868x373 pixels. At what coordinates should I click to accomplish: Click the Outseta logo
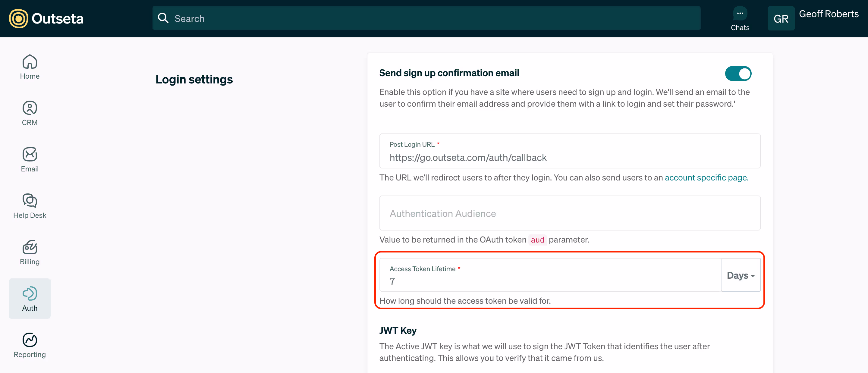tap(46, 19)
